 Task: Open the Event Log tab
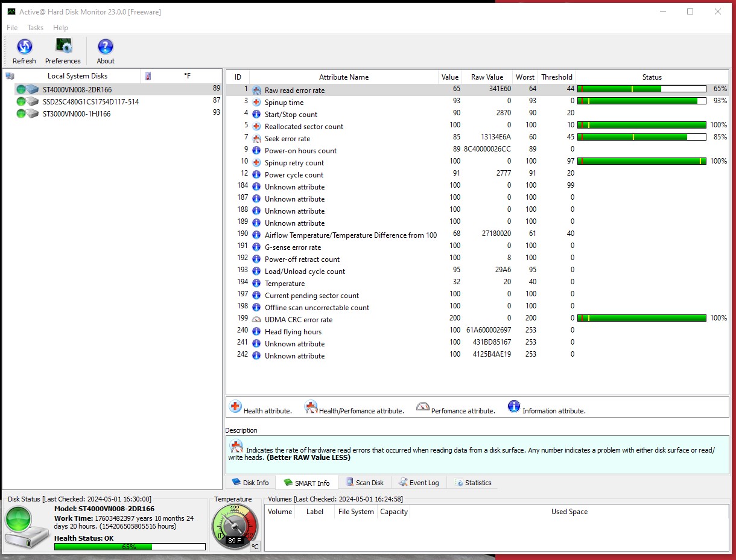(x=419, y=482)
